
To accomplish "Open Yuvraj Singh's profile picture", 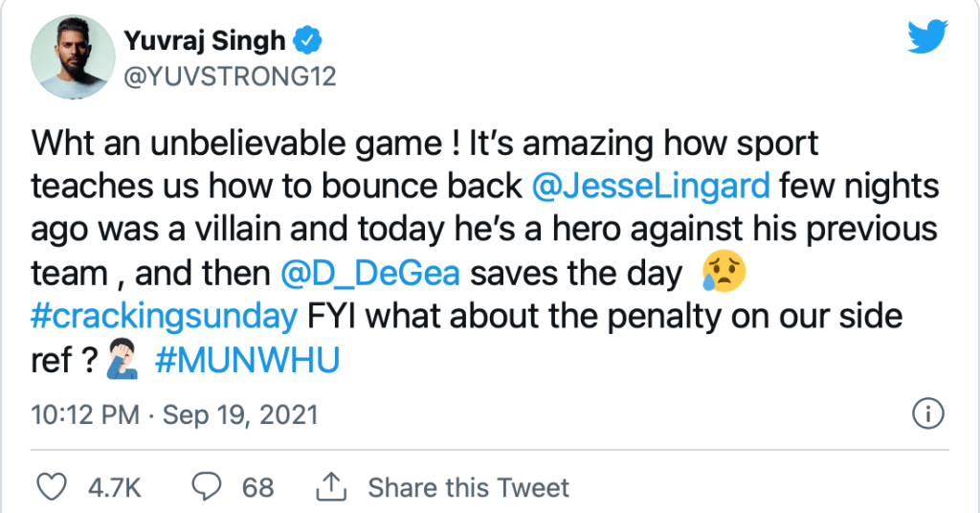I will 71,58.
